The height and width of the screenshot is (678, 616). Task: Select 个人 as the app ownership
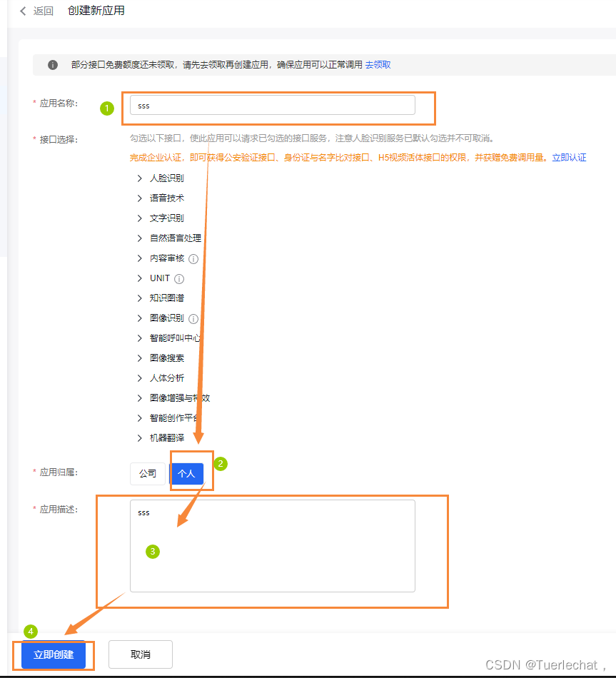tap(186, 473)
